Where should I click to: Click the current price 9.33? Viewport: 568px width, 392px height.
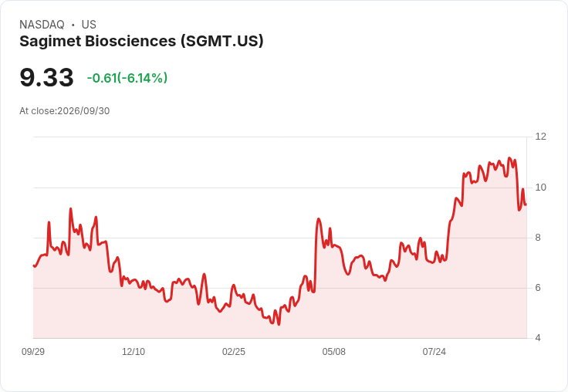pos(46,77)
